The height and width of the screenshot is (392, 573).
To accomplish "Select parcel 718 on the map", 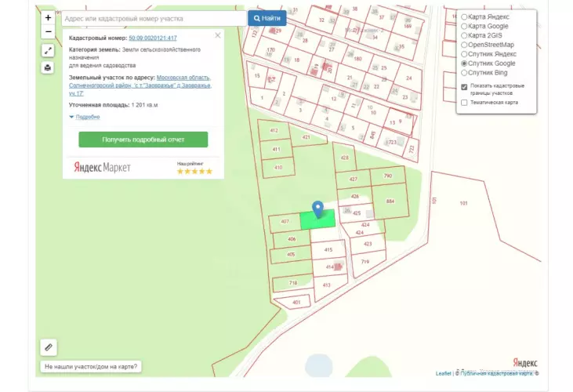I will click(293, 283).
